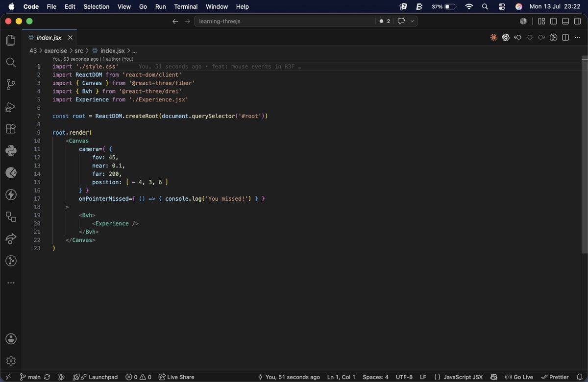Open the Explorer view in activity bar
The width and height of the screenshot is (588, 382).
(x=11, y=40)
